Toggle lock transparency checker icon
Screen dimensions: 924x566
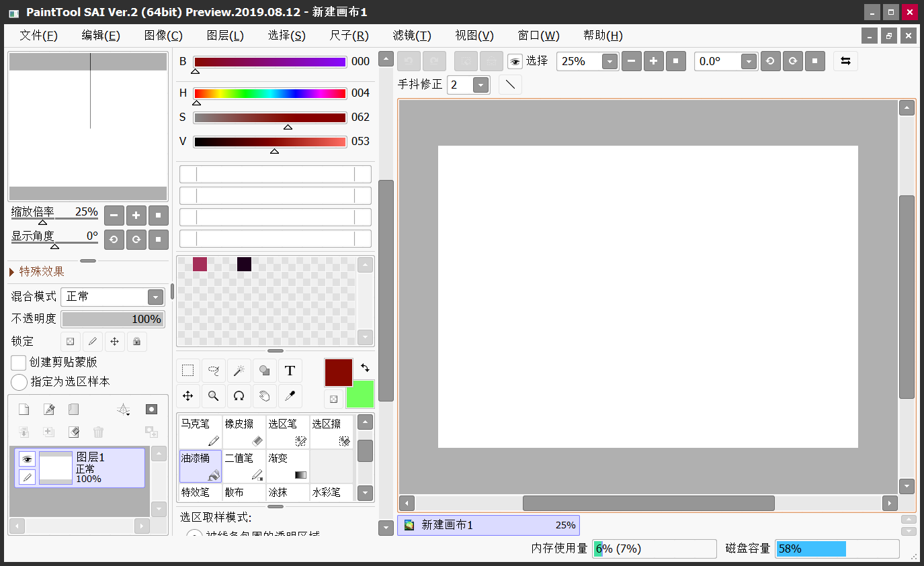70,341
